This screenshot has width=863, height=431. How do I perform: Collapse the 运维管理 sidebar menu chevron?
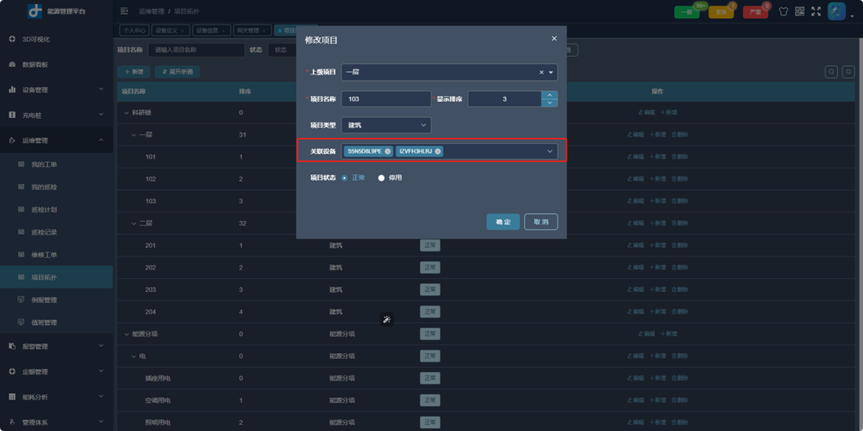coord(101,140)
